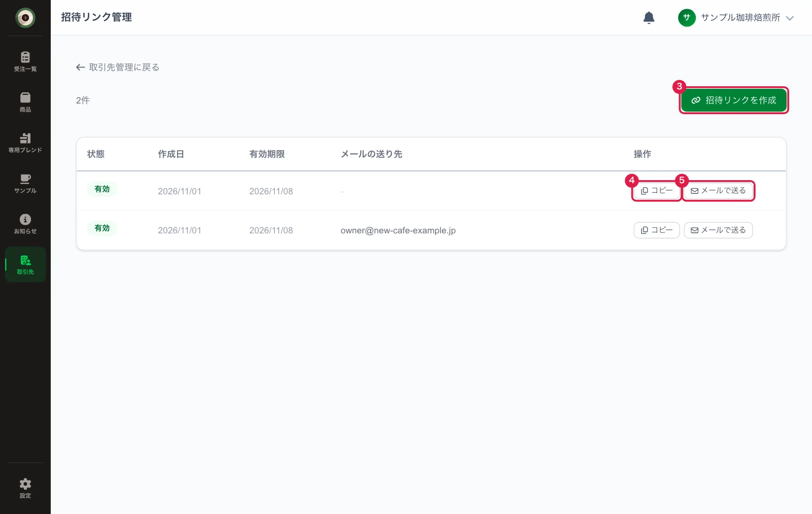Go to the 商品 products section

click(25, 102)
